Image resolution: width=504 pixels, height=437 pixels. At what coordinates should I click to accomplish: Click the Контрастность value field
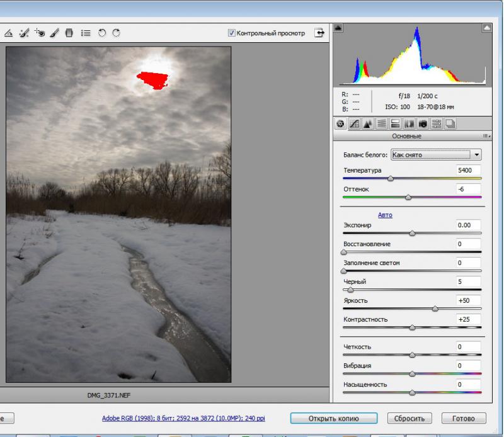(x=468, y=319)
